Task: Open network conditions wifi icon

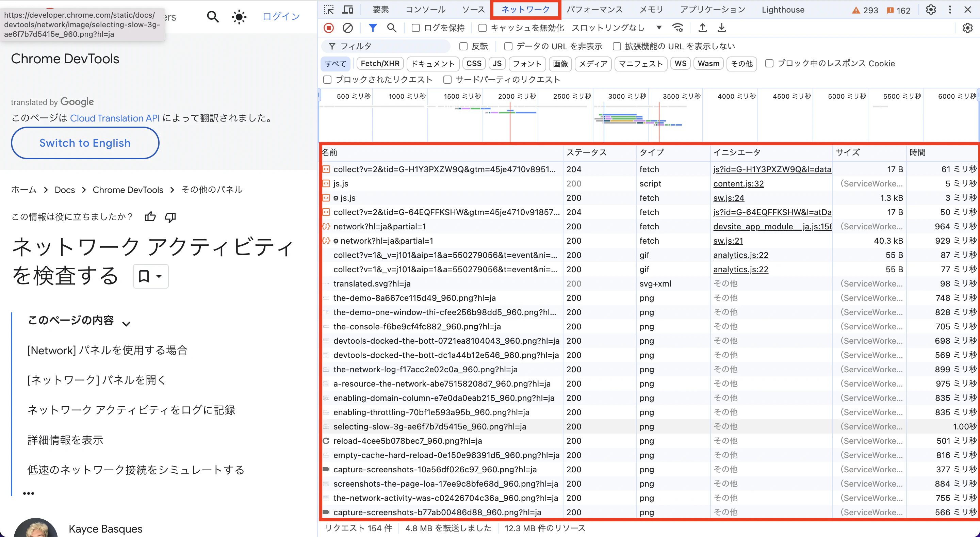Action: pos(677,28)
